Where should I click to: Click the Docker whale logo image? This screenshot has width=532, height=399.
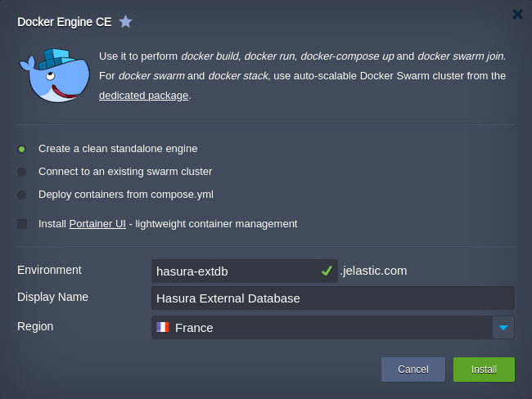click(54, 75)
